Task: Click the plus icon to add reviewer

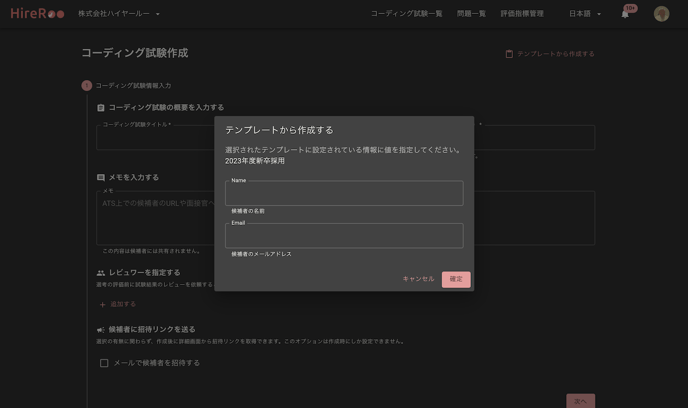Action: tap(102, 304)
